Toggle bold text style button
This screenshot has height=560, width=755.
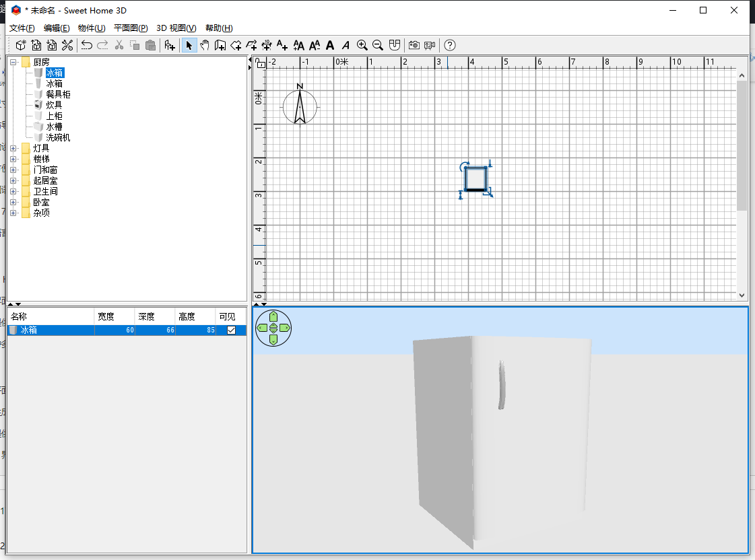point(330,45)
